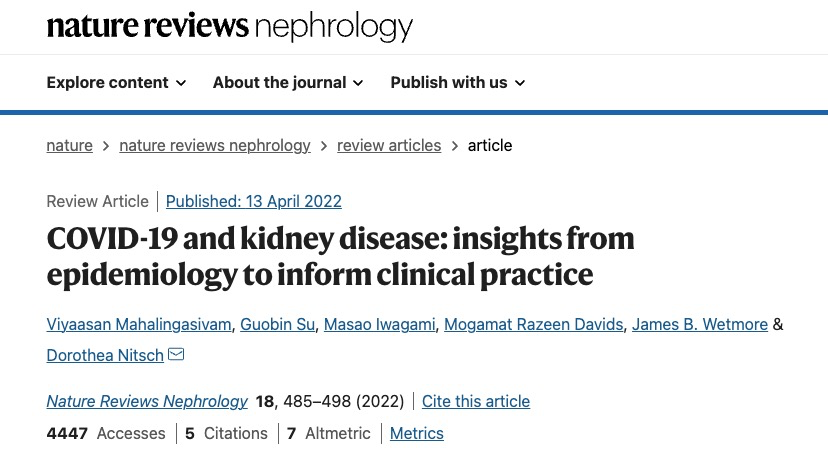Screen dimensions: 828x458
Task: Click the Published: 13 April 2022 link
Action: (x=254, y=202)
